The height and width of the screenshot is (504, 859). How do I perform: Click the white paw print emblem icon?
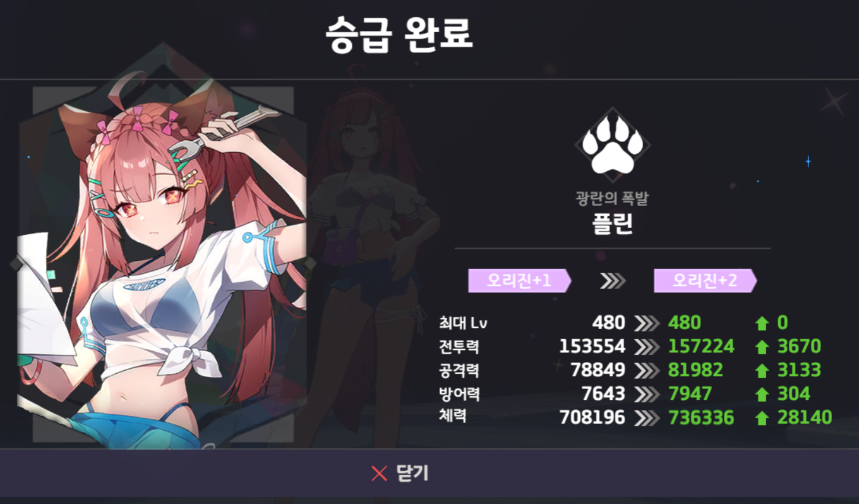click(x=612, y=145)
